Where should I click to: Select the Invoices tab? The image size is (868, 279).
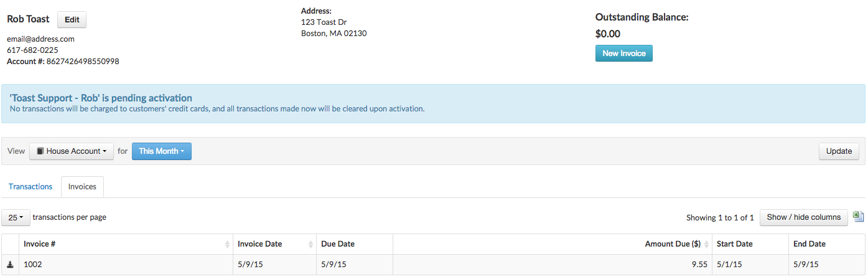[82, 187]
